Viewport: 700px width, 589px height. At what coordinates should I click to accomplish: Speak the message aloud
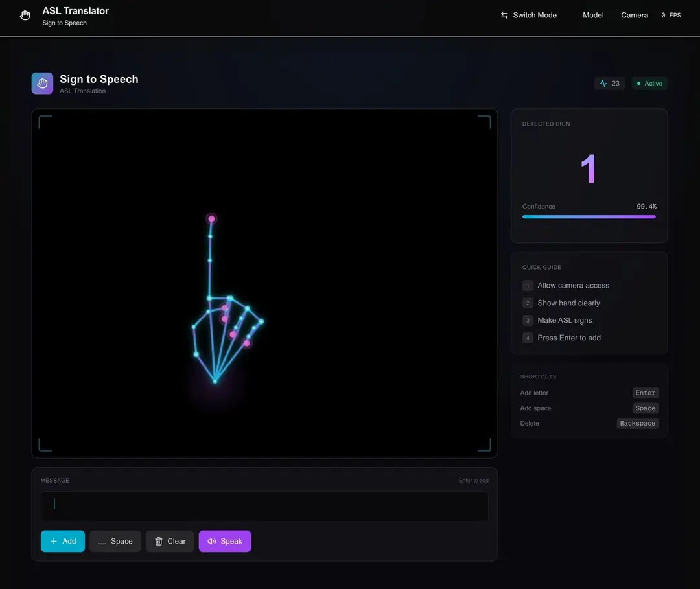(225, 541)
